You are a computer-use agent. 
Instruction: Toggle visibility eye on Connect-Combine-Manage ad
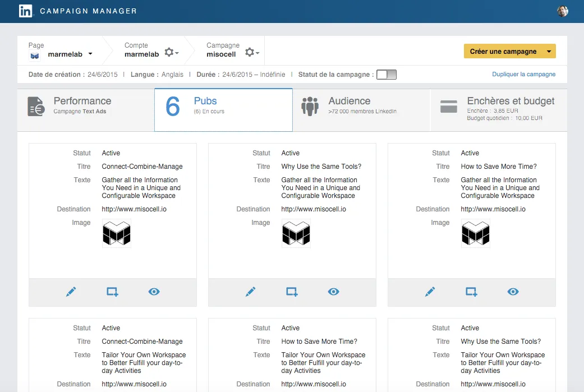click(154, 292)
